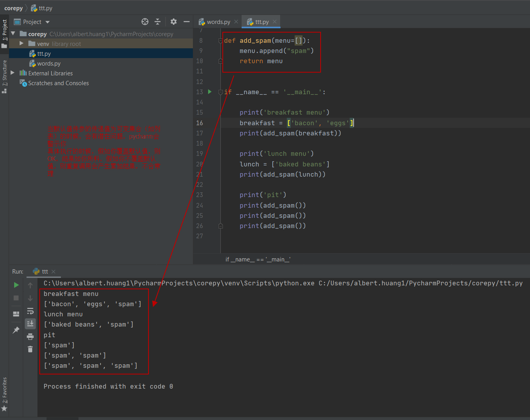Rerun ttt with green play button
Image resolution: width=530 pixels, height=420 pixels.
point(16,285)
